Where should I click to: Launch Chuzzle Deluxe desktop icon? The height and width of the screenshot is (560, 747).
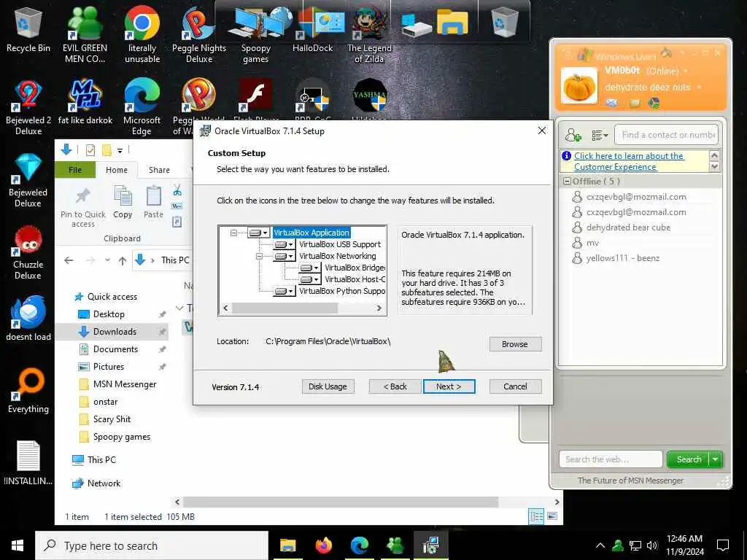(x=28, y=252)
